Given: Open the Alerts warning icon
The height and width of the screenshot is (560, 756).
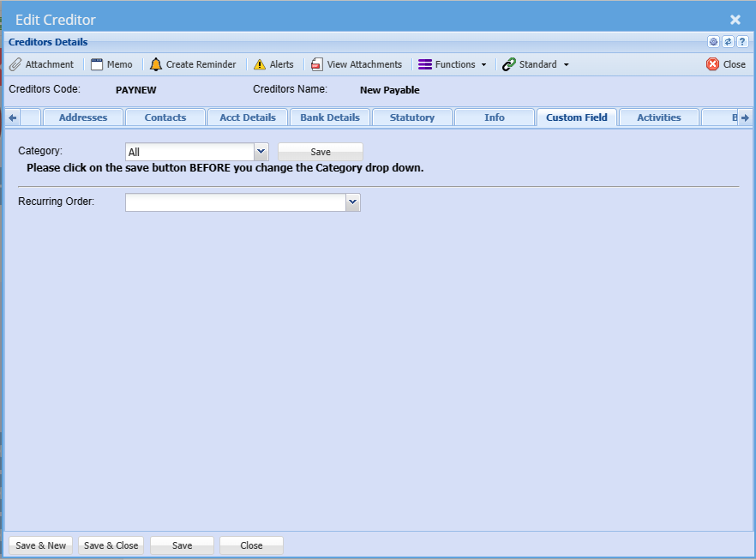Looking at the screenshot, I should (x=260, y=64).
